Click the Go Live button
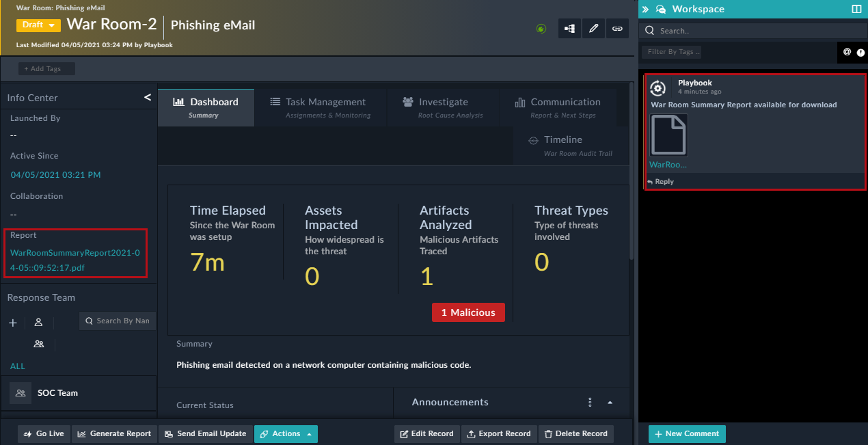This screenshot has height=445, width=868. pyautogui.click(x=44, y=433)
